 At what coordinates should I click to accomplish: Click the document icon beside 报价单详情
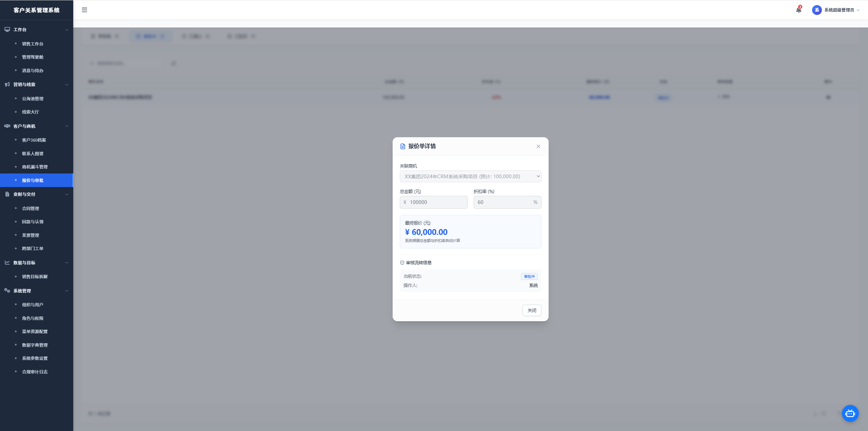click(x=403, y=146)
